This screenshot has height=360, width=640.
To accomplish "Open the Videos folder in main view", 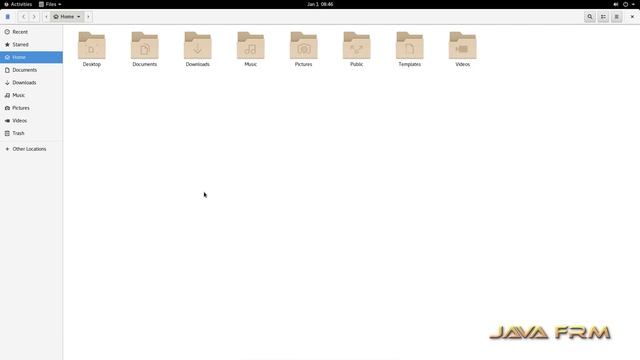I will click(462, 46).
